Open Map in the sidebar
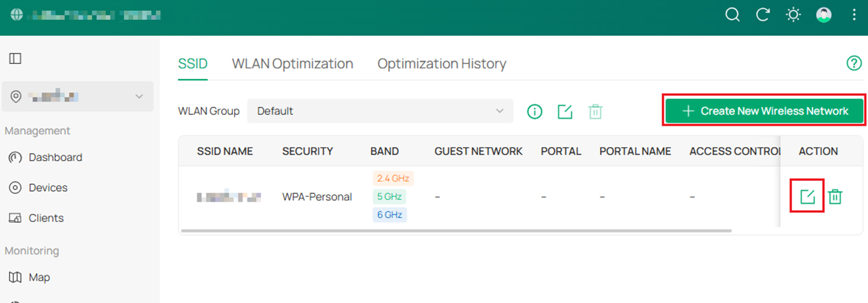Screen dimensions: 868x303 click(x=39, y=277)
